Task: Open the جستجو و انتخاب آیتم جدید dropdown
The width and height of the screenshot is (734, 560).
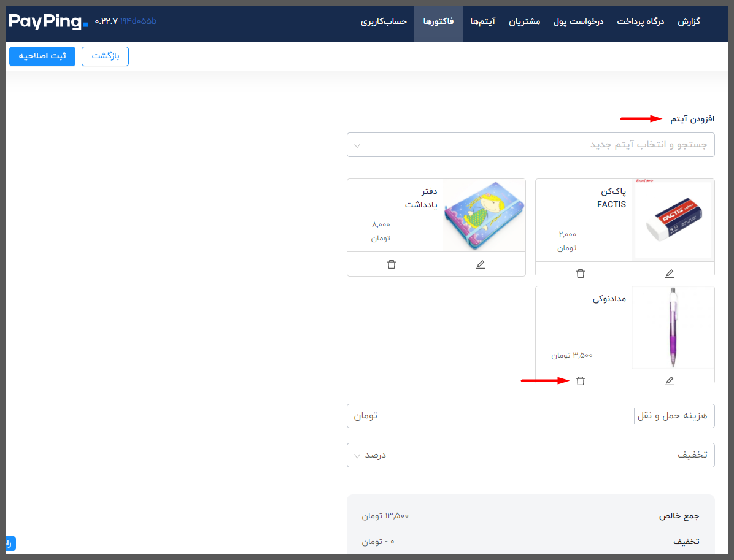Action: point(530,145)
